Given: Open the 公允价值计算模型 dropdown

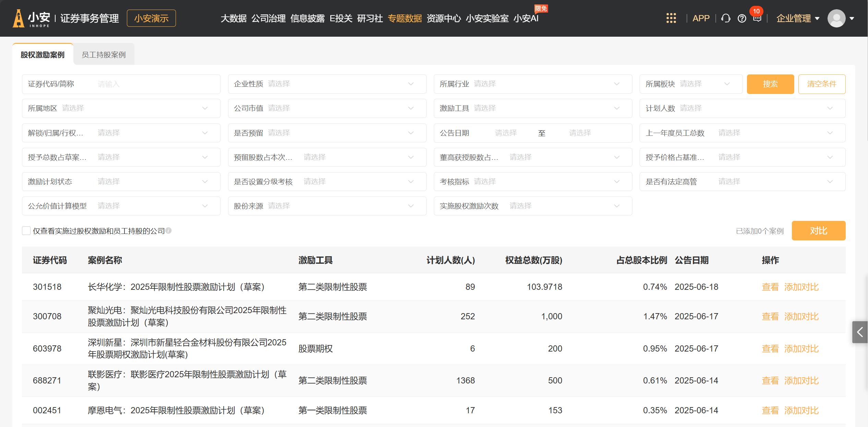Looking at the screenshot, I should coord(121,206).
